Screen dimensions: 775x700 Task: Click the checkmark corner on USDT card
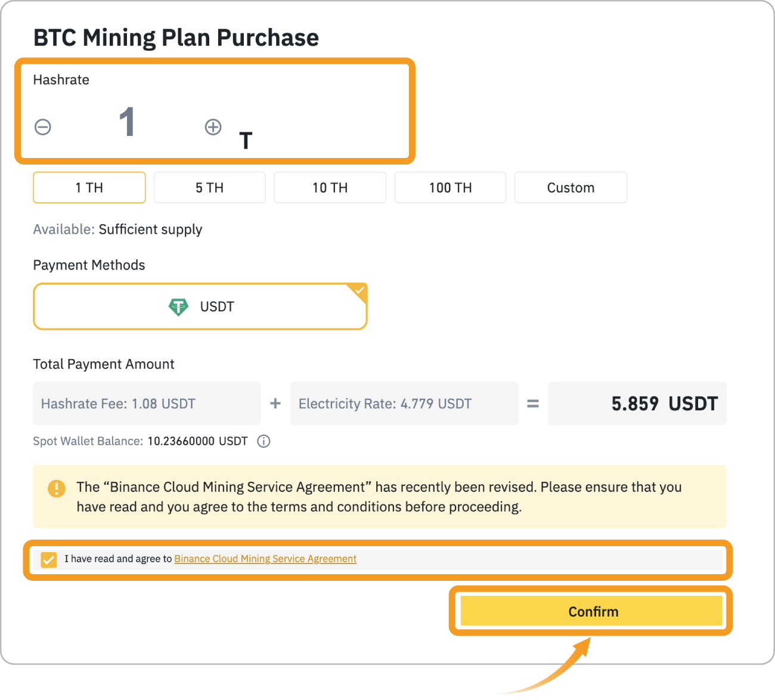[x=359, y=291]
